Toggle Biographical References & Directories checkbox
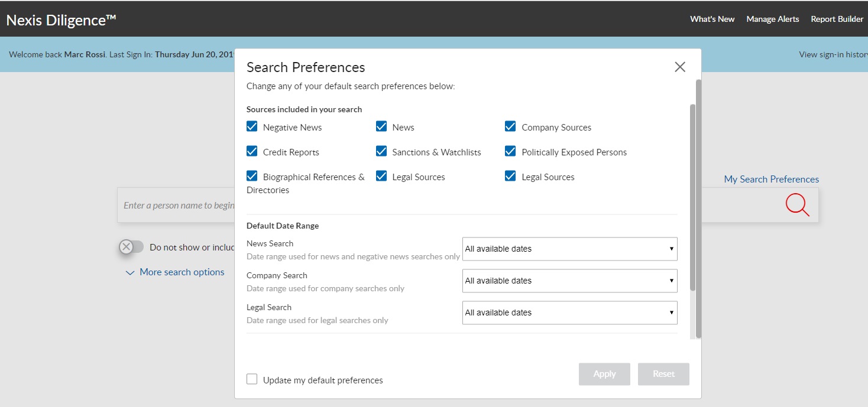The width and height of the screenshot is (868, 407). [x=252, y=176]
